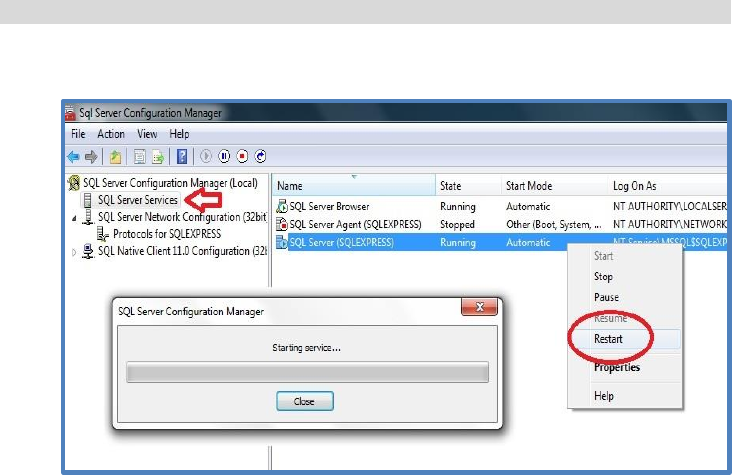Select the SQL Server (SQLEXPRESS) row name
The height and width of the screenshot is (475, 732).
tap(341, 242)
